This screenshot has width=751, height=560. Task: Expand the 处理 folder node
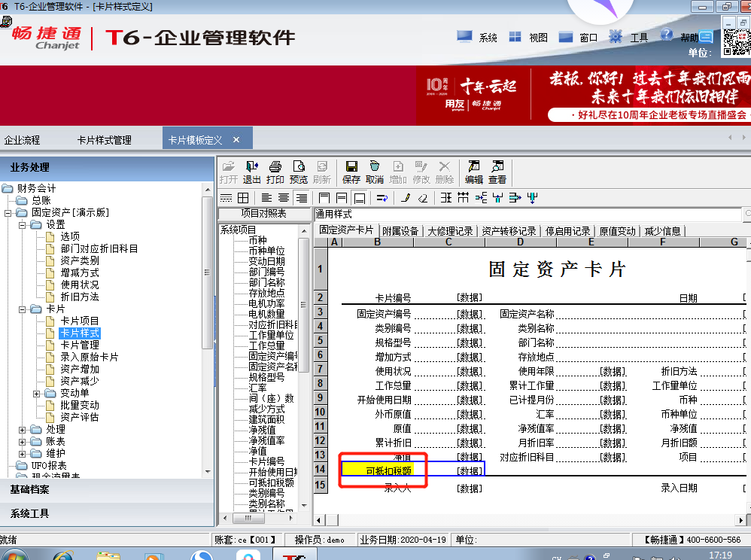22,430
